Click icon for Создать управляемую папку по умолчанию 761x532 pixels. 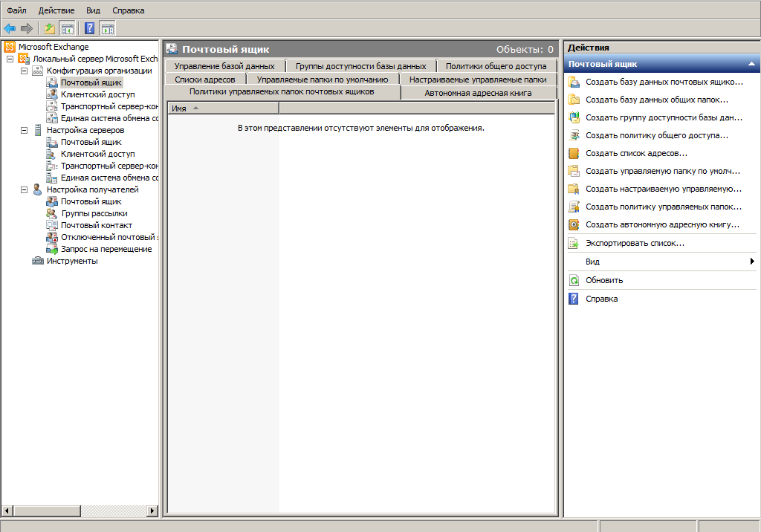(x=574, y=171)
